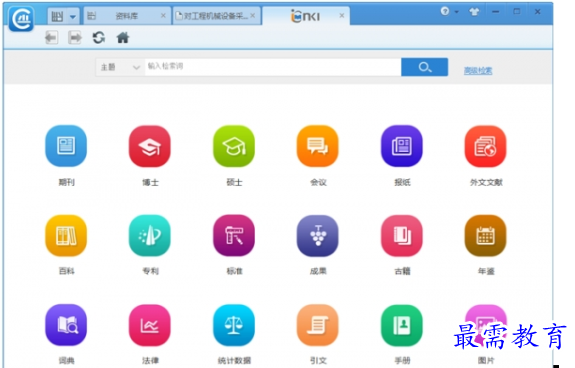Open the 引文 citations icon
The height and width of the screenshot is (368, 575).
click(318, 325)
